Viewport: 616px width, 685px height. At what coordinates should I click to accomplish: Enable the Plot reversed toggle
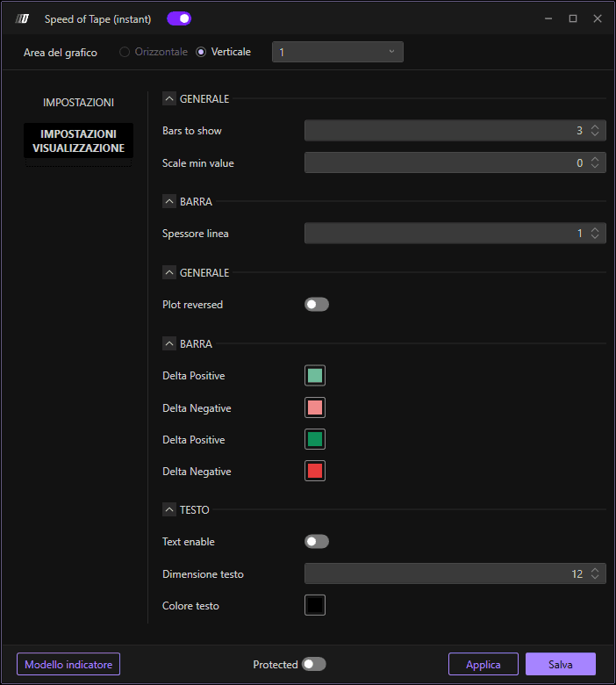pyautogui.click(x=317, y=305)
